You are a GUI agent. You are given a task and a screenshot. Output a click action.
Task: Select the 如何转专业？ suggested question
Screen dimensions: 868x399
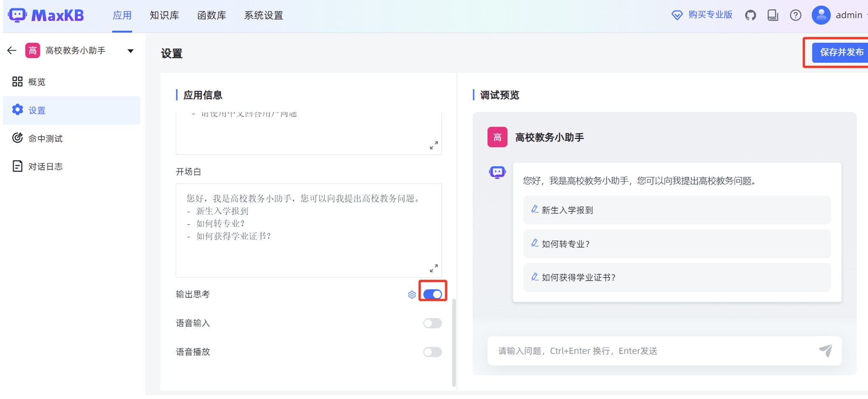pos(677,244)
